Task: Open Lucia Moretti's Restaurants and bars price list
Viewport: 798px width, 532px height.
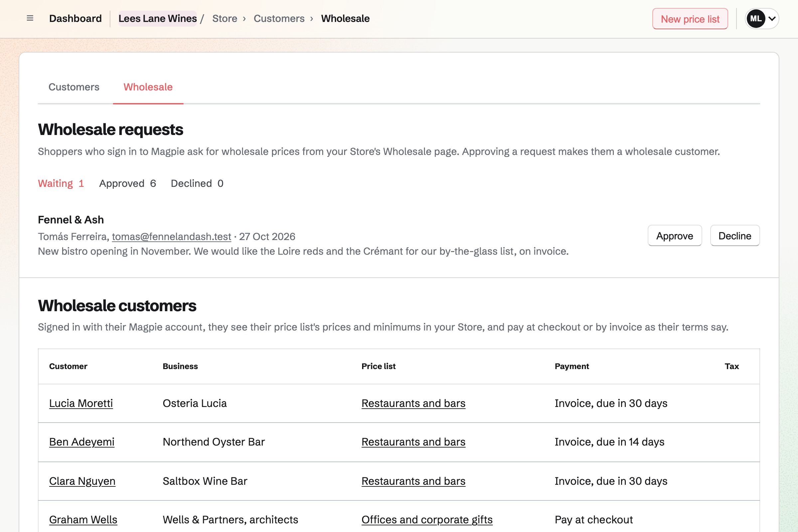Action: coord(413,403)
